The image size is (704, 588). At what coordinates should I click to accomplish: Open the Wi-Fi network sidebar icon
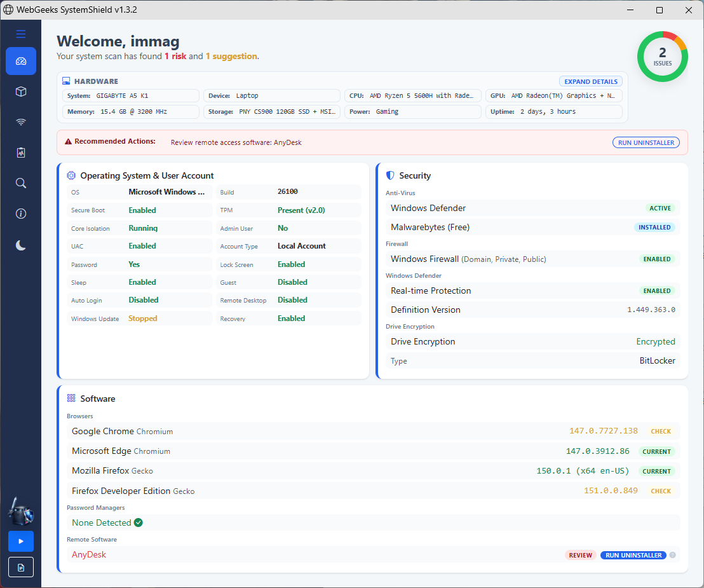coord(21,122)
